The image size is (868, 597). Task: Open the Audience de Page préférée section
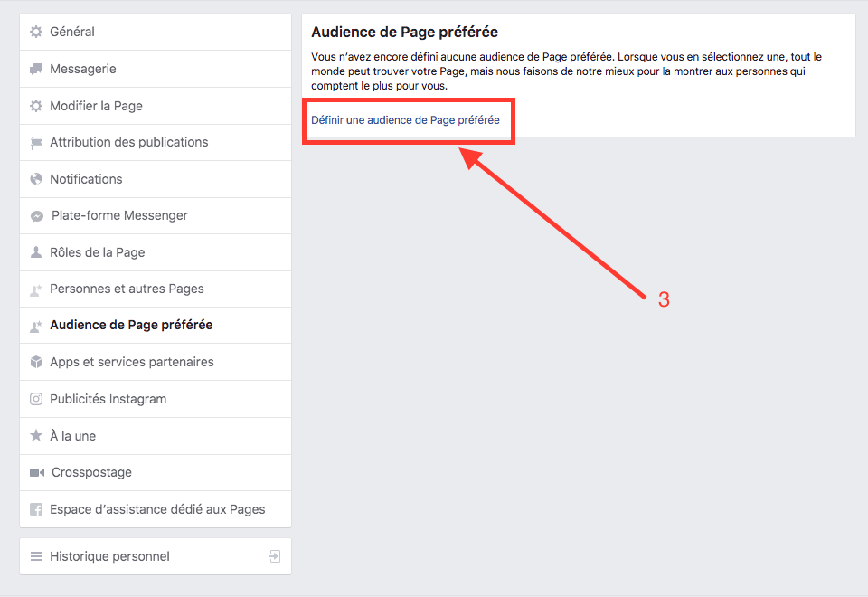(x=131, y=325)
